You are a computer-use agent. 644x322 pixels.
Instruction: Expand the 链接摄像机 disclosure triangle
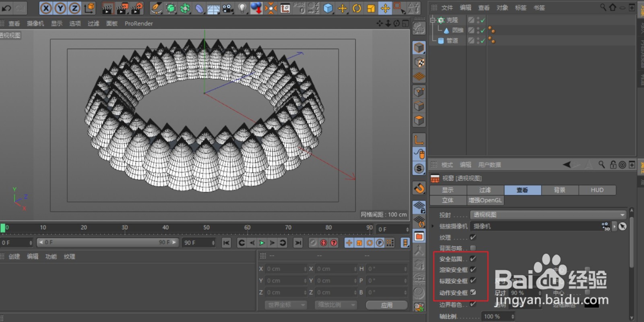pos(433,226)
